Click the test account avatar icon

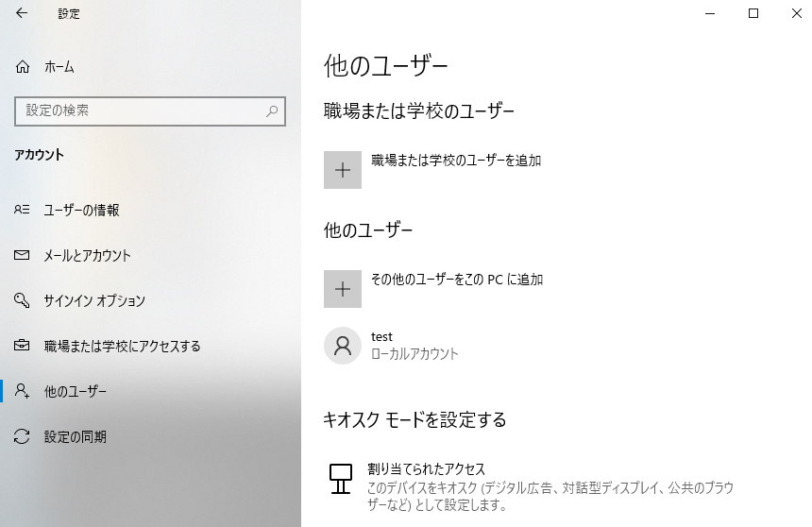[x=343, y=346]
